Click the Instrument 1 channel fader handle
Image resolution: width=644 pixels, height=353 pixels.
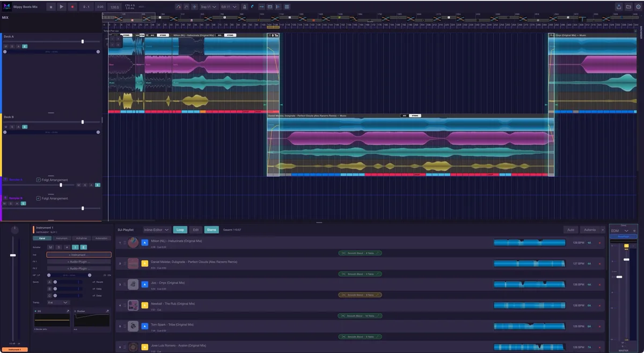tap(13, 255)
